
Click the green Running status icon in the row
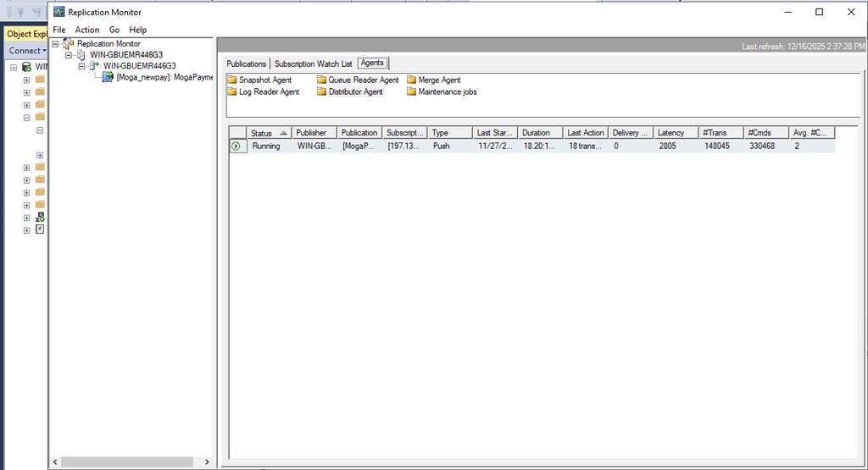tap(236, 147)
